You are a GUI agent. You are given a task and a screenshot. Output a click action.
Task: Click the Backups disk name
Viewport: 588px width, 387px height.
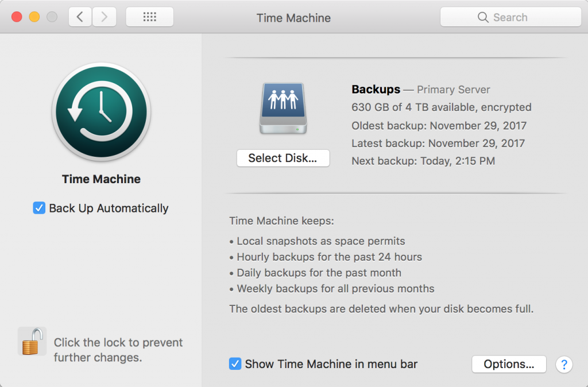tap(376, 90)
